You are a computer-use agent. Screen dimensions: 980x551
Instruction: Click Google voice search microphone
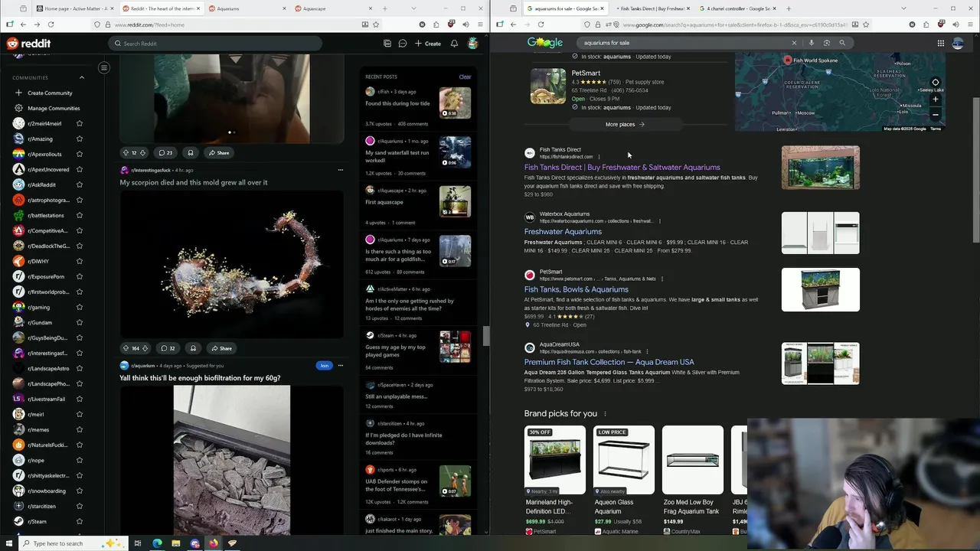[x=812, y=43]
